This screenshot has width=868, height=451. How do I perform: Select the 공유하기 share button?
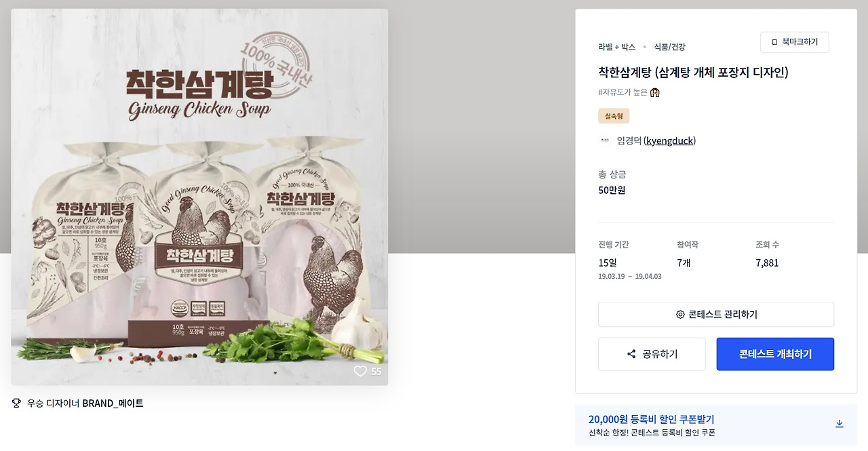(x=652, y=354)
